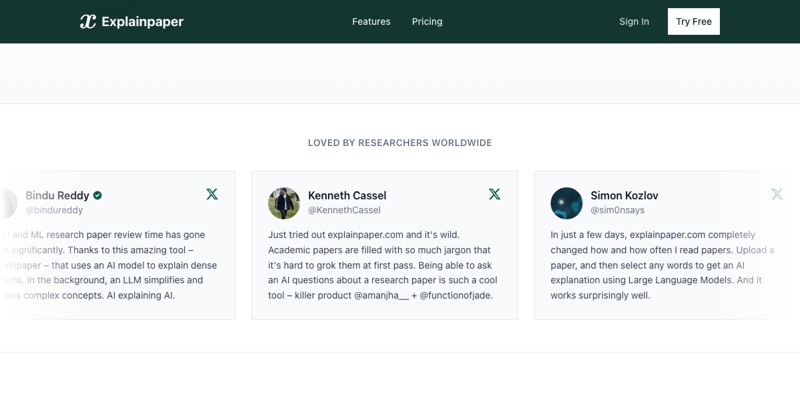Click the @sim0nsays handle
Image resolution: width=800 pixels, height=420 pixels.
[617, 210]
